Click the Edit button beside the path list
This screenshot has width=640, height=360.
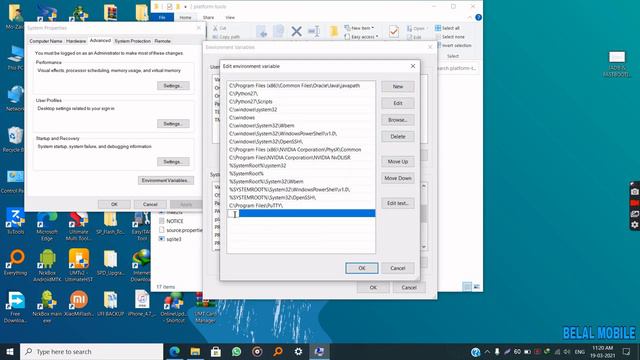(x=398, y=103)
